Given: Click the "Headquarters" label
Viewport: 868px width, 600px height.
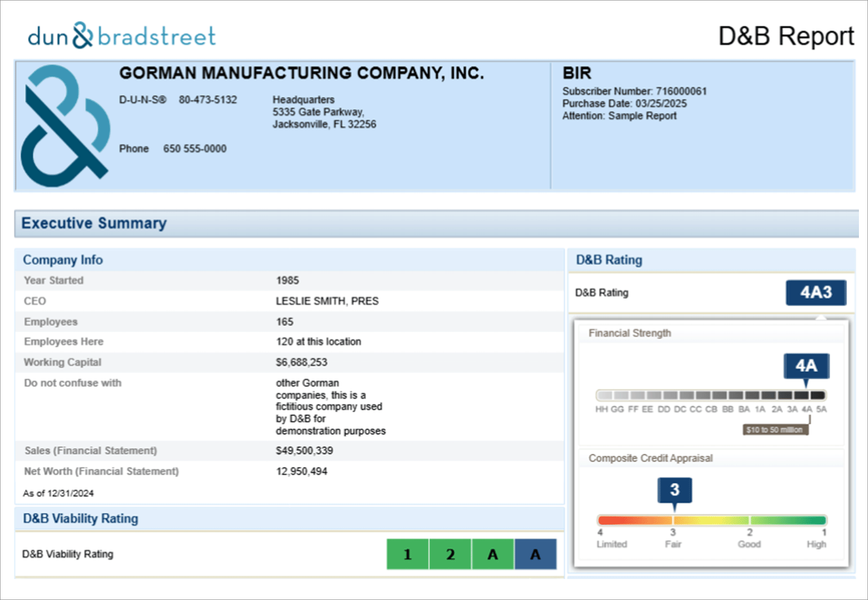Looking at the screenshot, I should (x=303, y=100).
